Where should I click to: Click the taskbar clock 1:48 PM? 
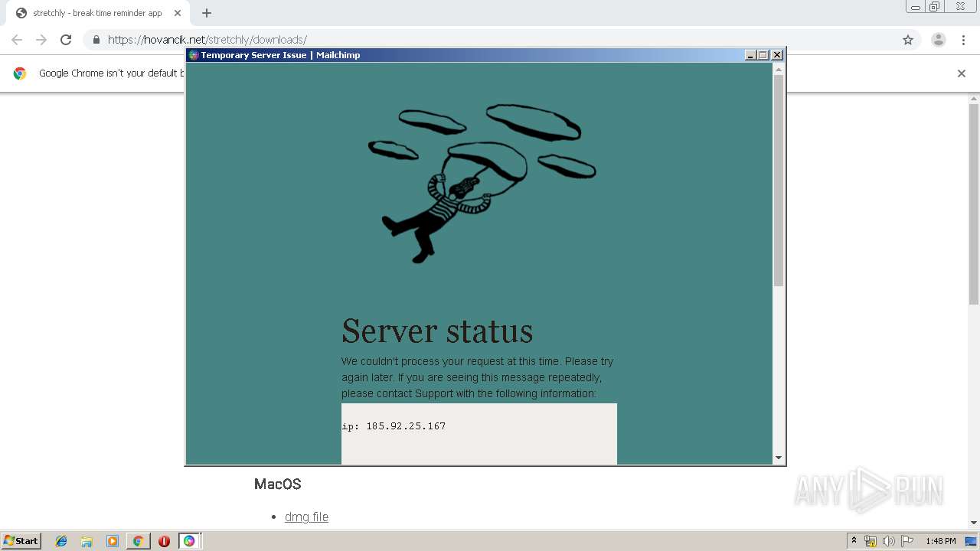[940, 541]
